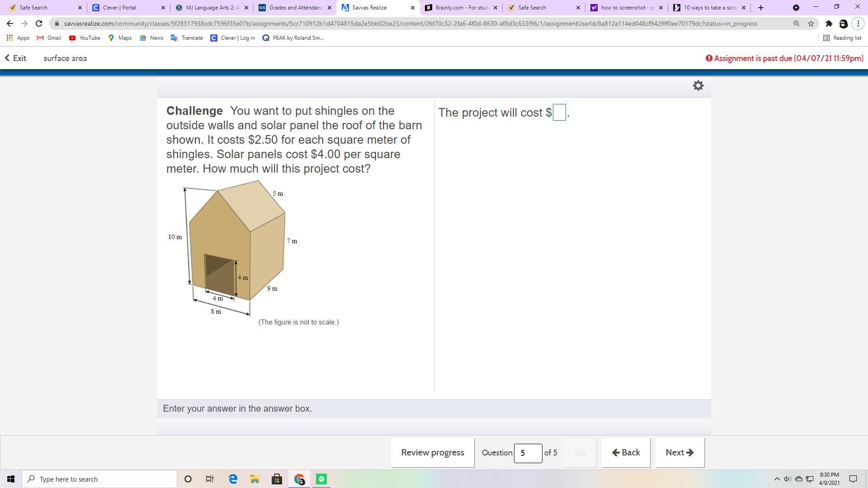This screenshot has width=868, height=488.
Task: Click the project cost answer box
Action: [559, 113]
